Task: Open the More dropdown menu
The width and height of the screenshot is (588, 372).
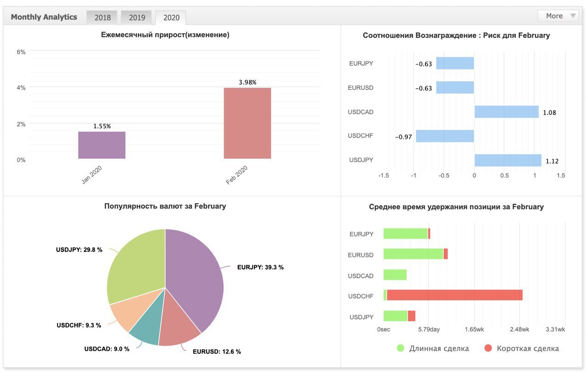Action: point(558,16)
